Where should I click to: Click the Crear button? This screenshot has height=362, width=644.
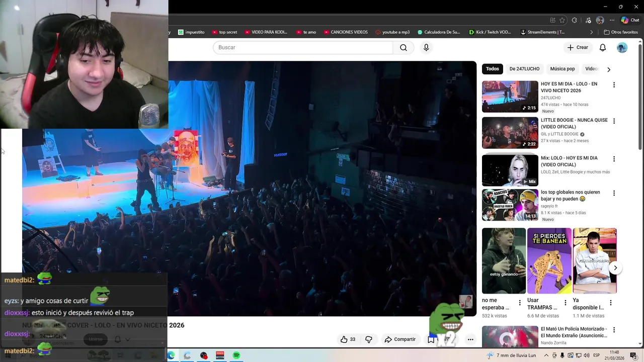click(577, 47)
